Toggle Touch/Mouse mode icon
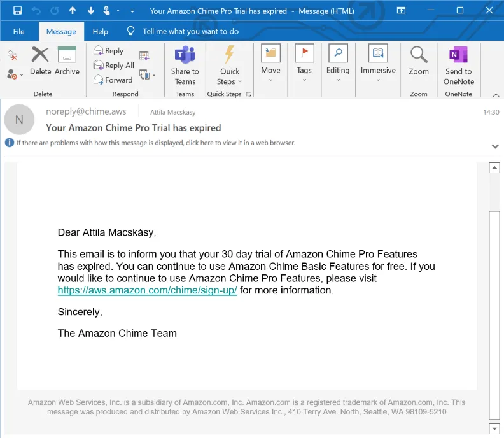504x438 pixels. (107, 11)
